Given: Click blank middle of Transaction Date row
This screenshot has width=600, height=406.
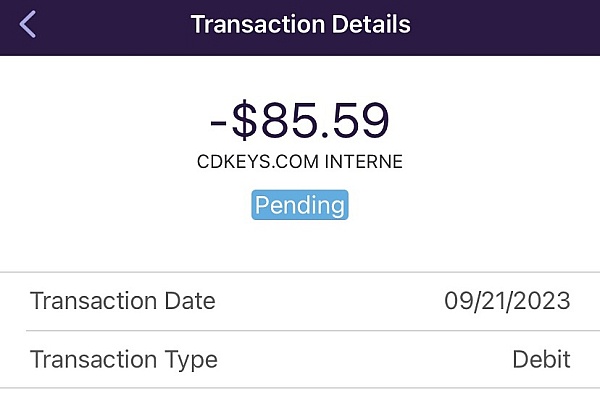Looking at the screenshot, I should pos(330,301).
